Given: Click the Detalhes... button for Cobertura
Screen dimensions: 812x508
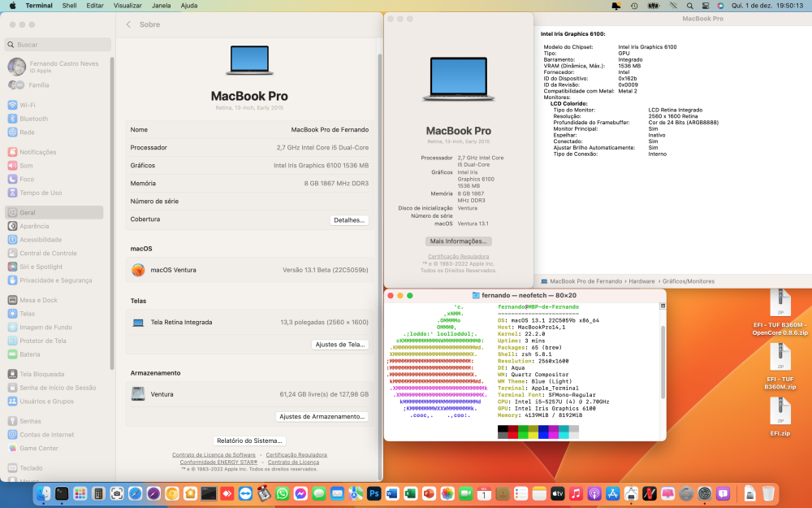Looking at the screenshot, I should click(349, 220).
